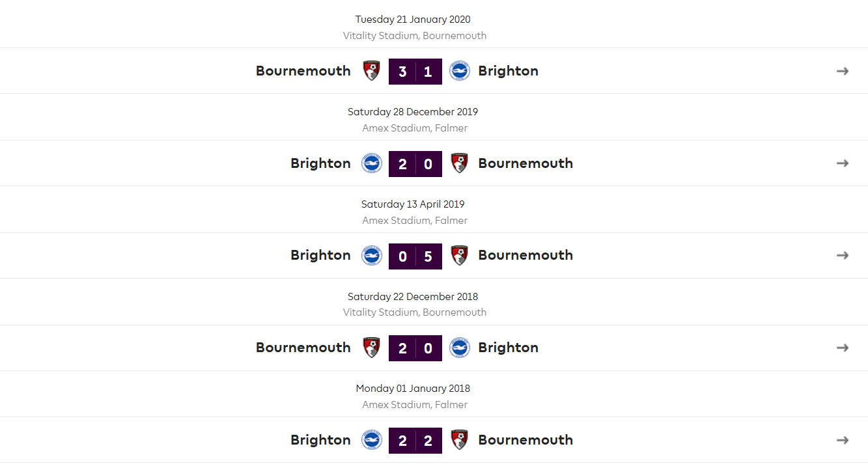Screen dimensions: 868x468
Task: Click Brighton crest in 01 January 2018 match
Action: [x=372, y=440]
